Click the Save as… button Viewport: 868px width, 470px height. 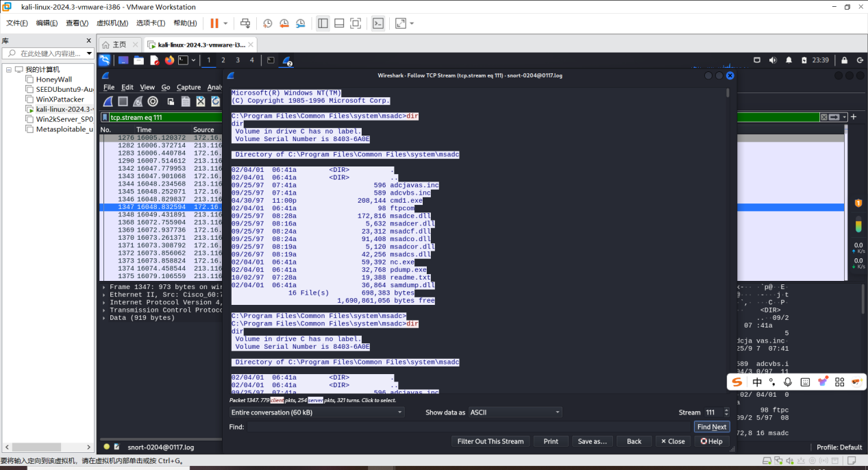(593, 441)
